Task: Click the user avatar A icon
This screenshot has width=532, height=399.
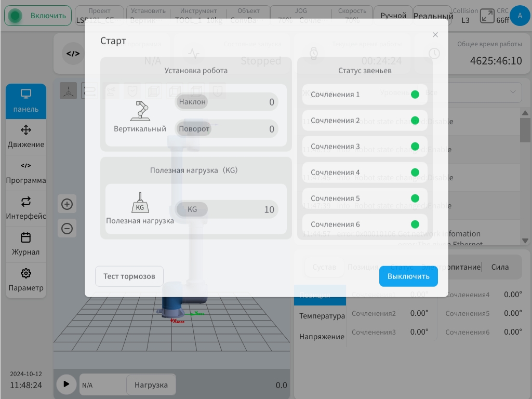Action: tap(520, 16)
